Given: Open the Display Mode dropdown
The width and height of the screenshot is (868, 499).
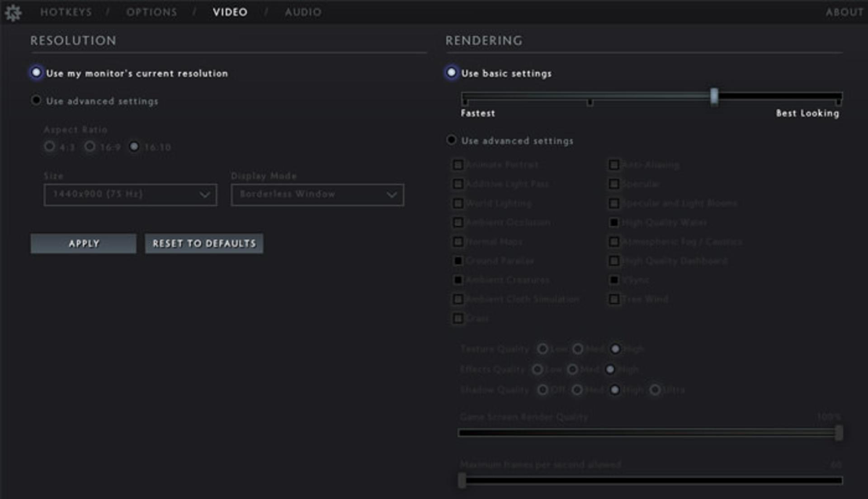Looking at the screenshot, I should tap(317, 195).
